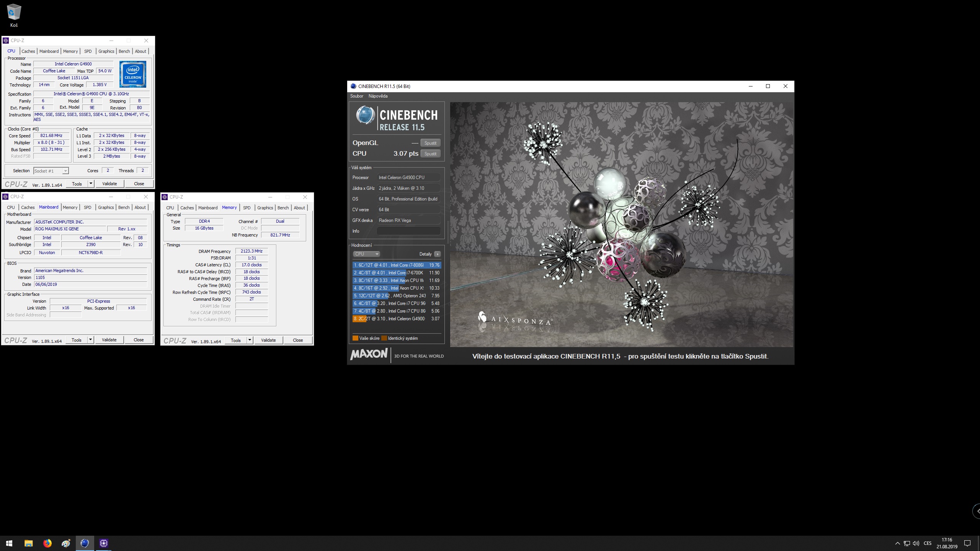Open the Tools dropdown arrow in CPU-Z CPU window
The height and width of the screenshot is (551, 980).
click(91, 184)
